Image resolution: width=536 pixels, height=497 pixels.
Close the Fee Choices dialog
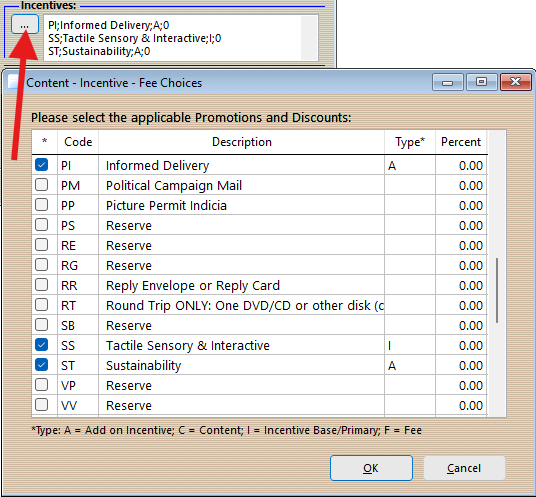pos(515,82)
